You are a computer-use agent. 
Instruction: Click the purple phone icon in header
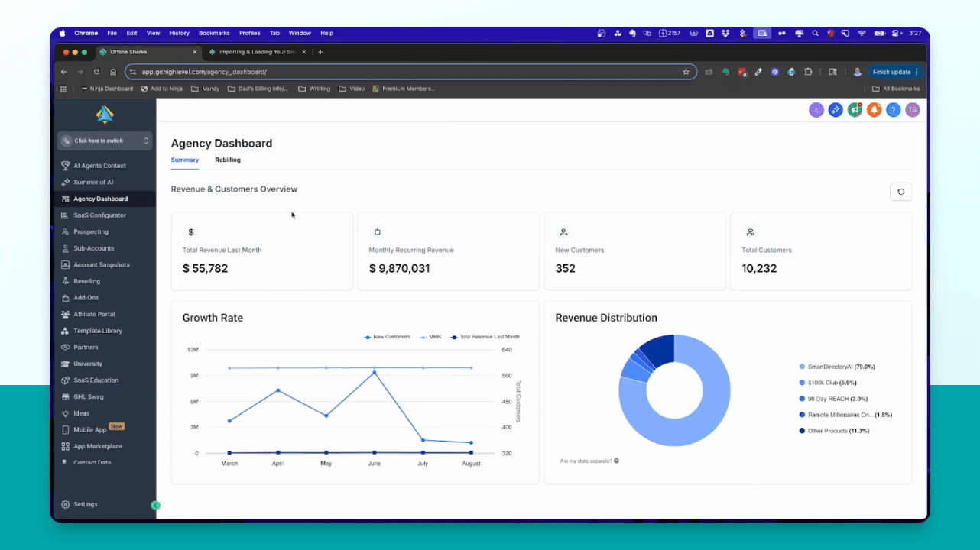(816, 110)
